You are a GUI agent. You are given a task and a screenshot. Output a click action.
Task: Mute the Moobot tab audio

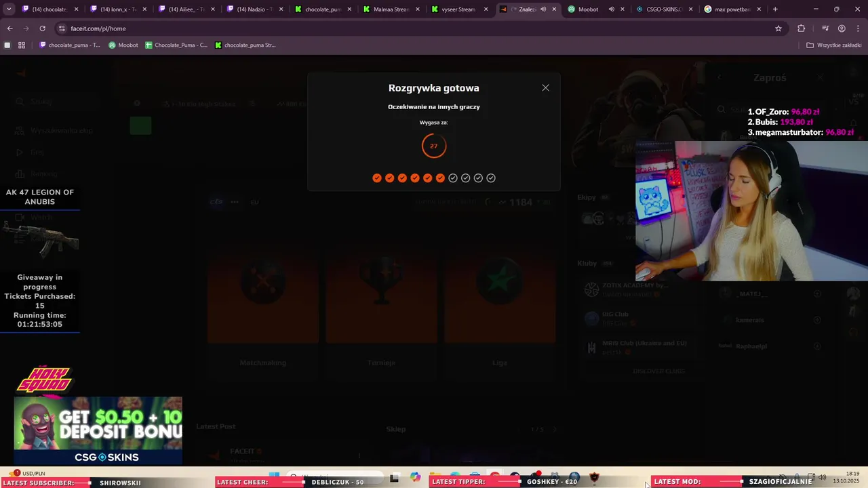[611, 9]
